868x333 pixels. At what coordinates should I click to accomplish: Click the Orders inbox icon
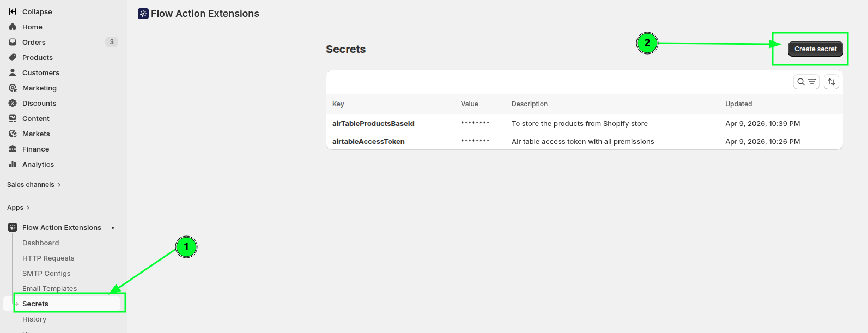[13, 42]
